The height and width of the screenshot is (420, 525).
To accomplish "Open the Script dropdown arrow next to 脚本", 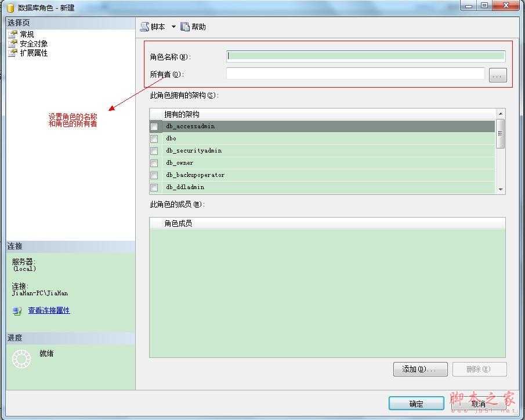I will pyautogui.click(x=173, y=27).
